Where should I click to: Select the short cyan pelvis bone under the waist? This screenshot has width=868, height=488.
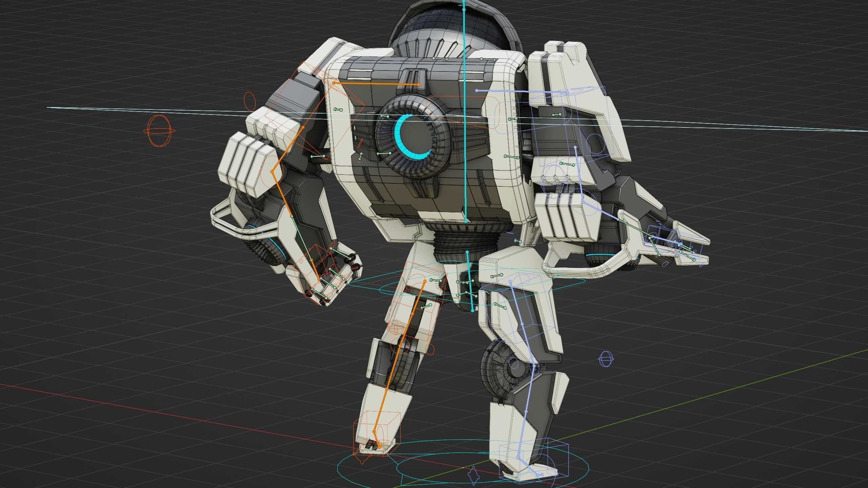point(470,281)
